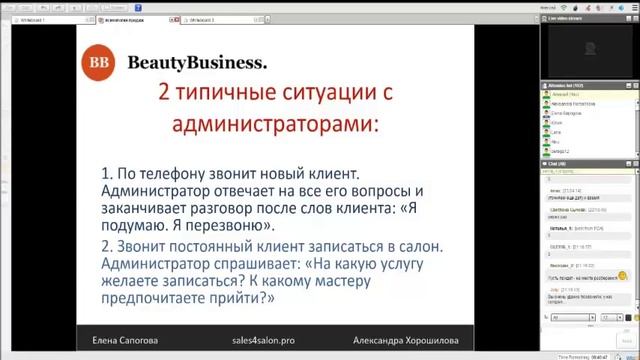The width and height of the screenshot is (640, 360).
Task: Select the highlighted first attendee in the list
Action: coord(588,94)
